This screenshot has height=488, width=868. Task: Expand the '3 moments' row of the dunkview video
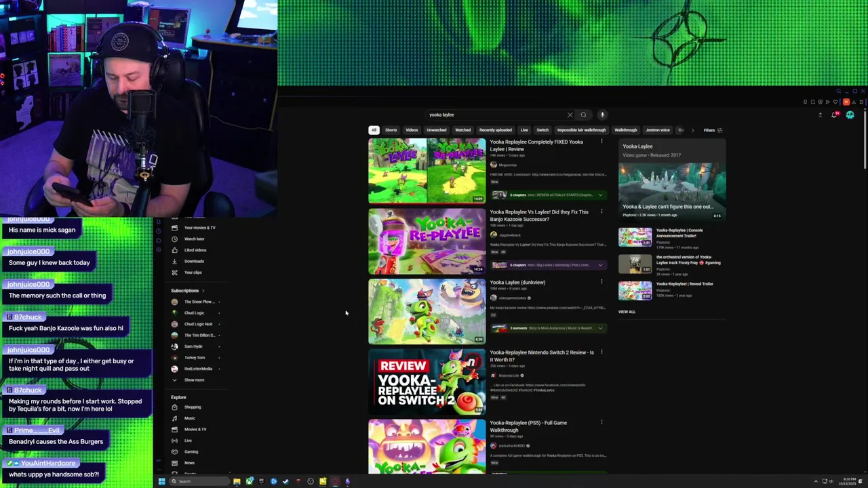pyautogui.click(x=548, y=328)
